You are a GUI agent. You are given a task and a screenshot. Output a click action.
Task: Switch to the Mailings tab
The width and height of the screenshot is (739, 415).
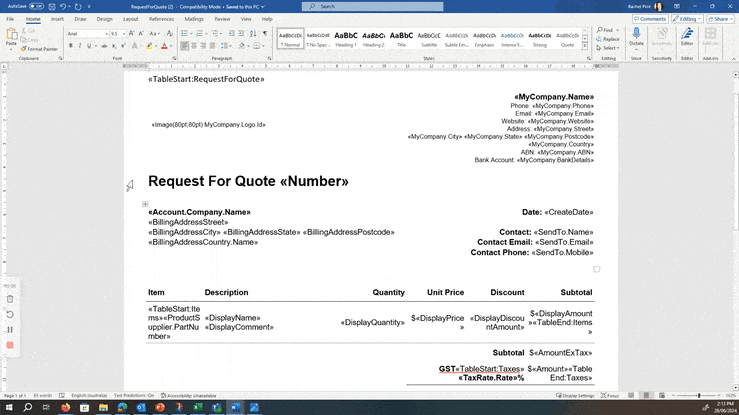pos(194,18)
